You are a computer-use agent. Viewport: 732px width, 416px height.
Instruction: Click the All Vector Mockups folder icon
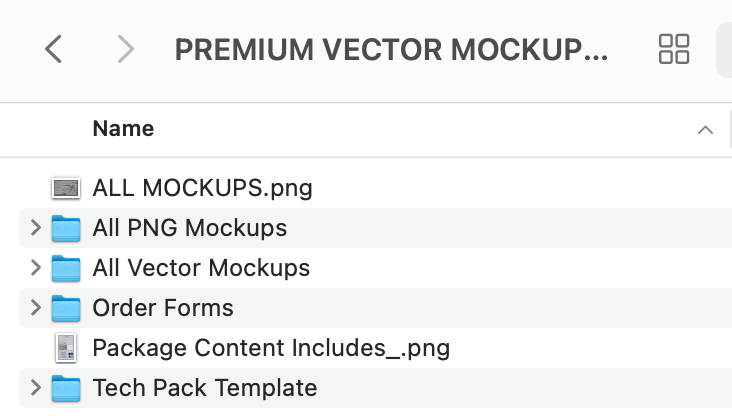66,268
